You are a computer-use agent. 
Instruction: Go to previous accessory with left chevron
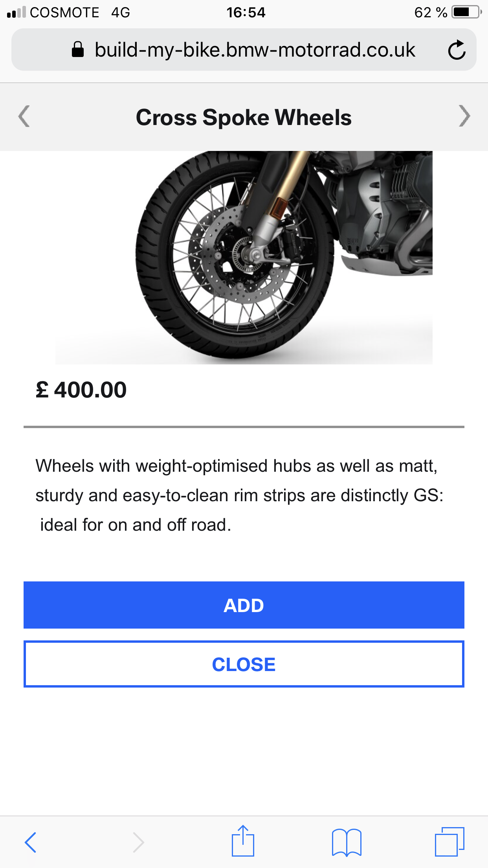coord(24,116)
